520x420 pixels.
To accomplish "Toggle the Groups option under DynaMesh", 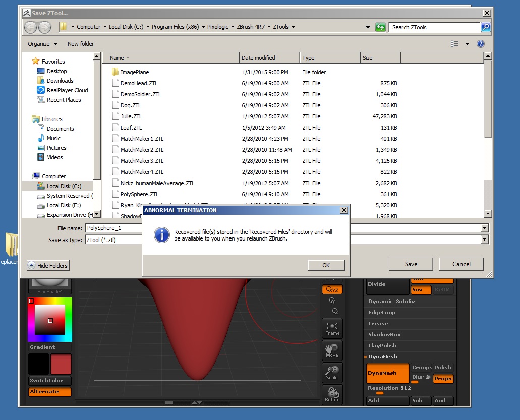I will coord(422,367).
